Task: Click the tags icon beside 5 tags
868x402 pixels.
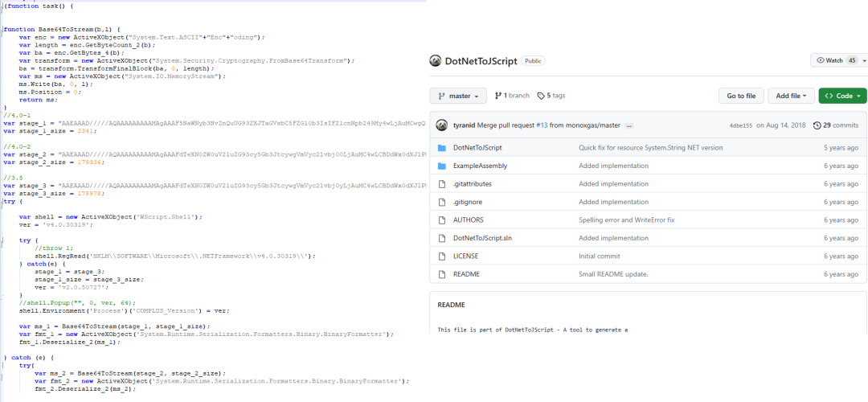Action: 541,96
